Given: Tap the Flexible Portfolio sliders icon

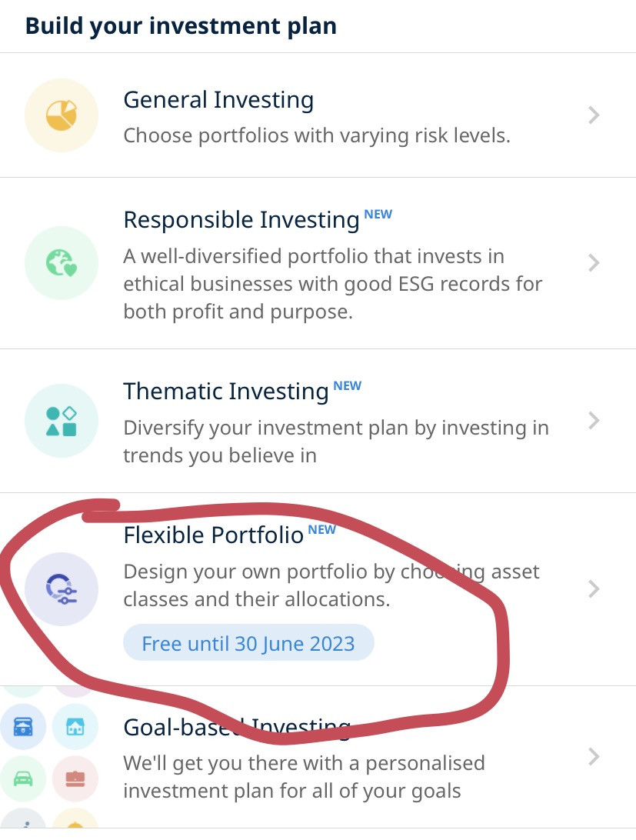Looking at the screenshot, I should tap(62, 589).
